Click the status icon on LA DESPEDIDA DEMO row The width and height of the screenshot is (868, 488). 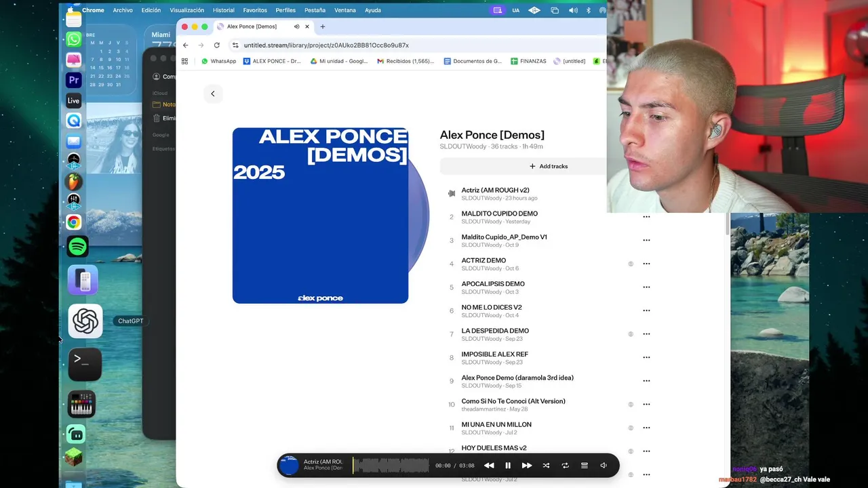(631, 334)
